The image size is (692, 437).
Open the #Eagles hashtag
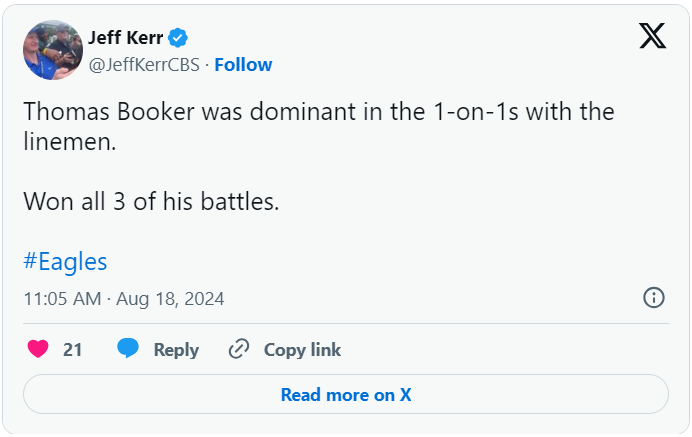point(65,262)
